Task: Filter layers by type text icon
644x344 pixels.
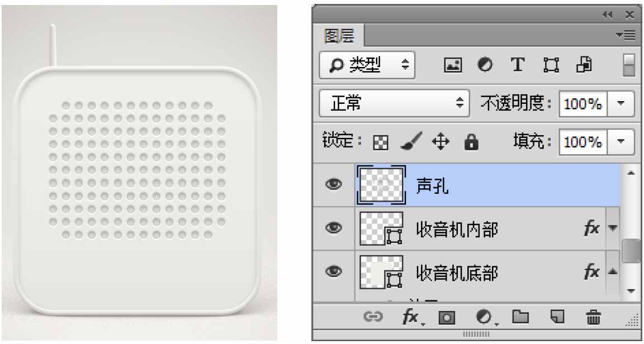Action: tap(518, 65)
